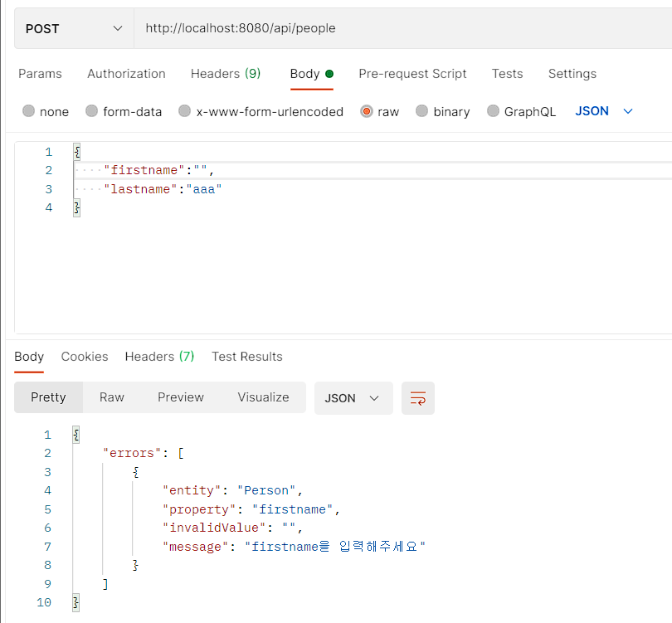Image resolution: width=672 pixels, height=623 pixels.
Task: Open the Settings tab
Action: pyautogui.click(x=572, y=74)
